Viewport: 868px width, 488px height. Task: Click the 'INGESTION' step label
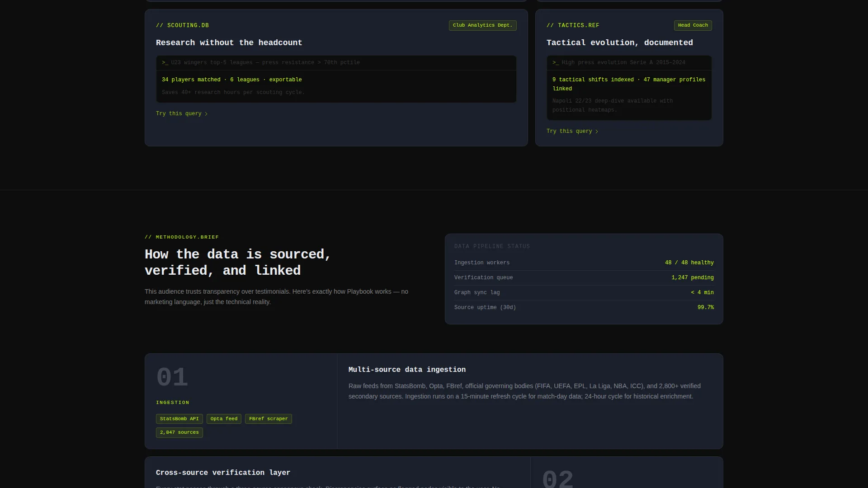coord(173,403)
